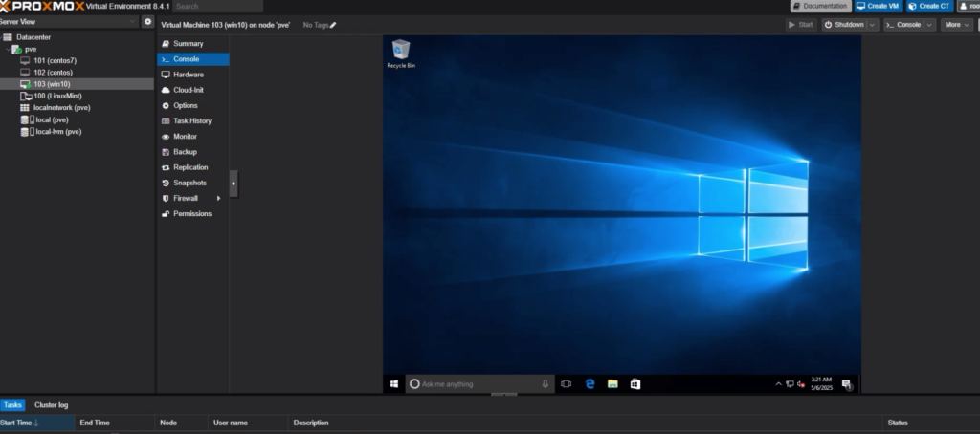Sort by Node column header

(x=181, y=423)
